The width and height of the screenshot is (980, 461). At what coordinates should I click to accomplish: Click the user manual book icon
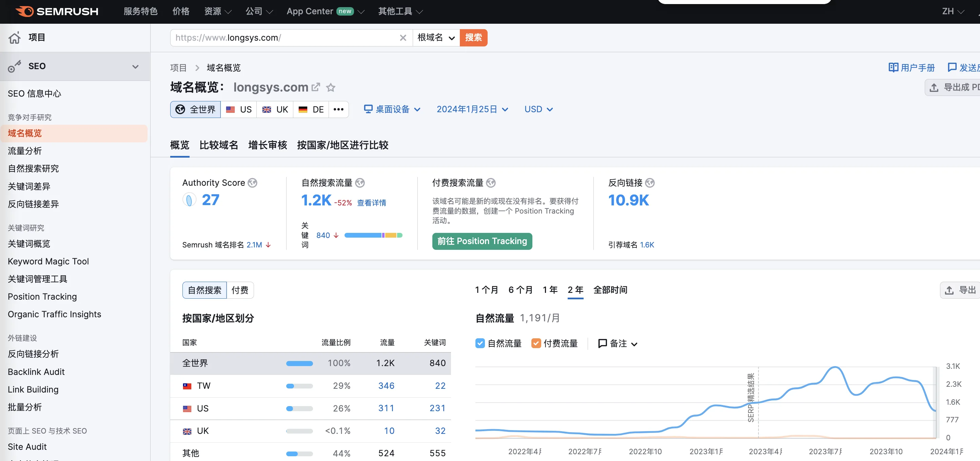click(893, 67)
